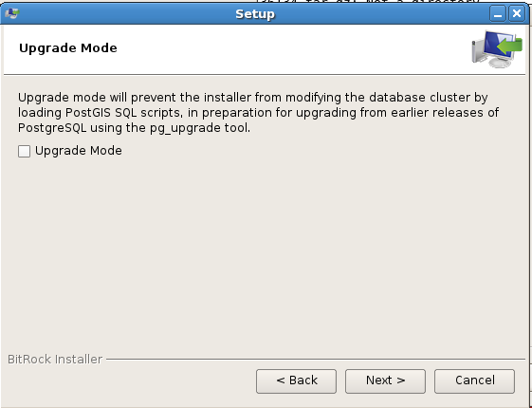This screenshot has width=532, height=408.
Task: Select the bold Upgrade Mode heading
Action: pos(68,48)
